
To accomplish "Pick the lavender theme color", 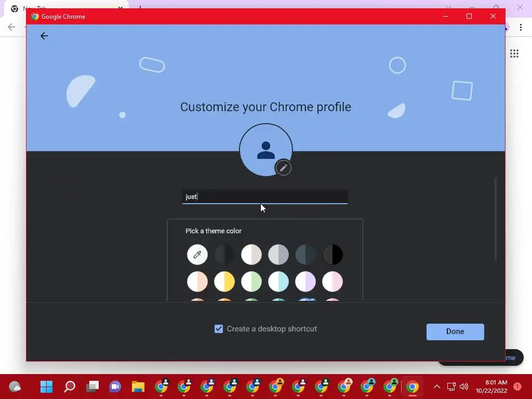I will (x=305, y=282).
